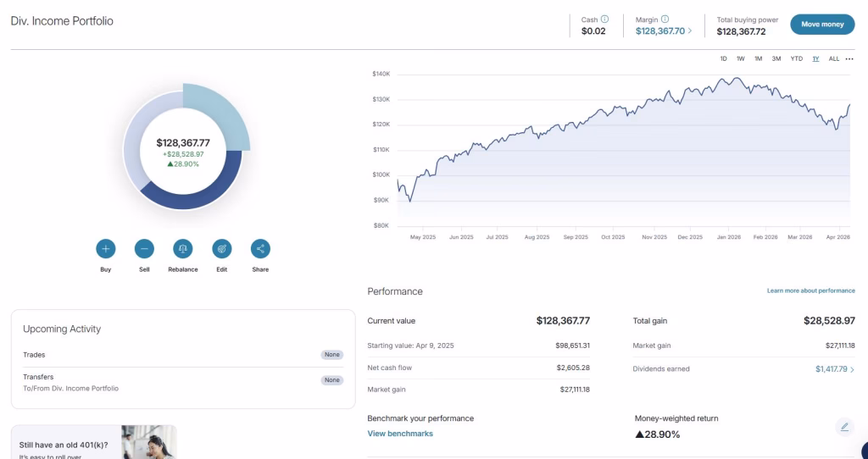Click pencil icon beside money-weighted return
Viewport: 868px width, 459px height.
point(844,427)
